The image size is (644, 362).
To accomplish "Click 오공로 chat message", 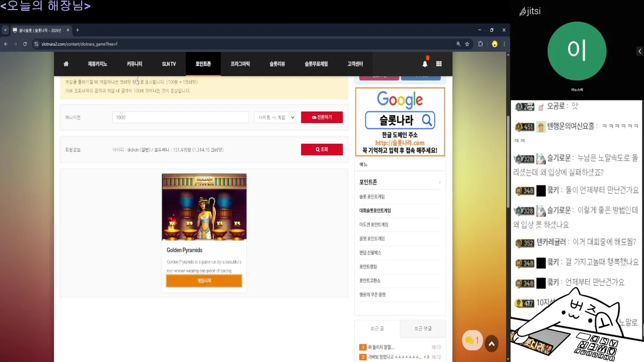I will (x=547, y=107).
